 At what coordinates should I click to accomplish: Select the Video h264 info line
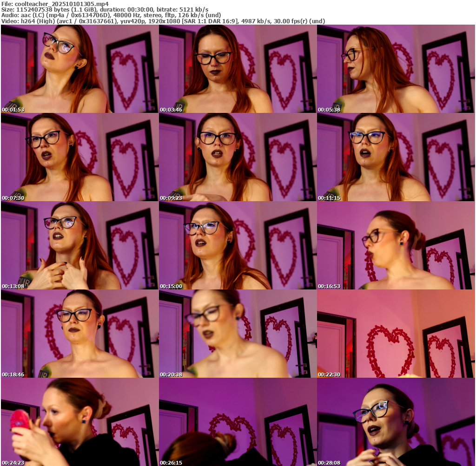(x=163, y=21)
